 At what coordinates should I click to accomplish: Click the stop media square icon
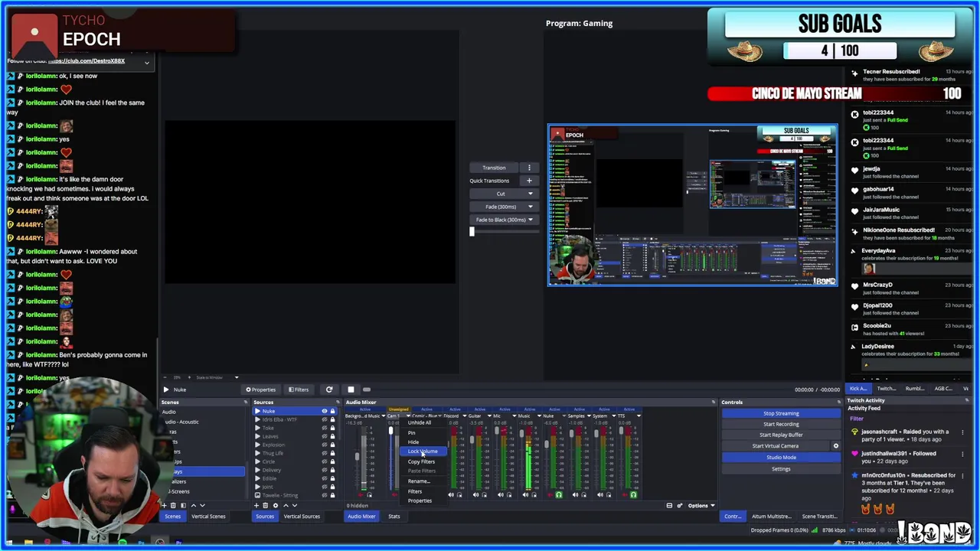pyautogui.click(x=351, y=390)
